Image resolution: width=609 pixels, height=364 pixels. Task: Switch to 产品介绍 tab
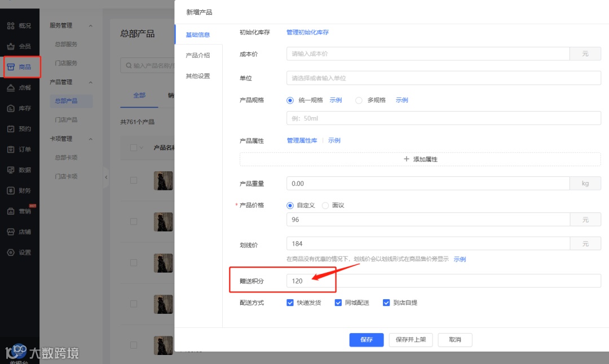tap(198, 55)
